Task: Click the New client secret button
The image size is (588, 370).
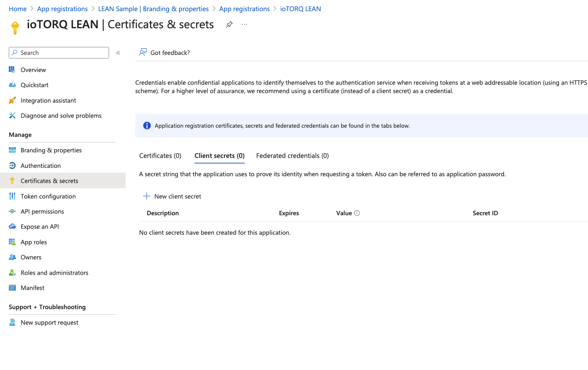Action: (x=172, y=196)
